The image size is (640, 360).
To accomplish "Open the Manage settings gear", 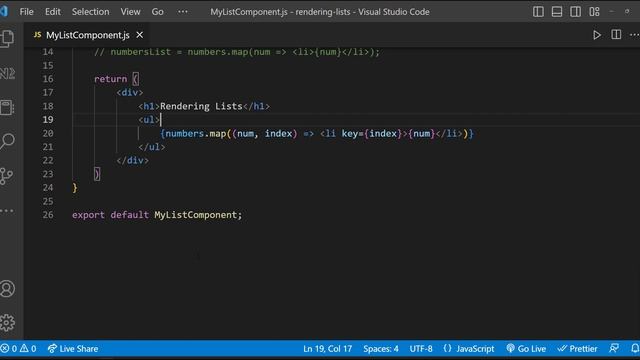I will coord(7,322).
